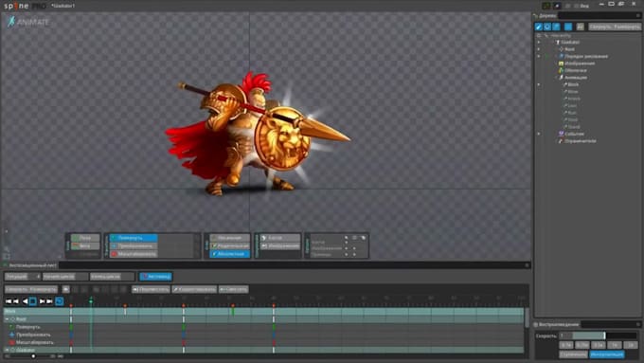Switch axes to Абсолютная (World)

(229, 254)
